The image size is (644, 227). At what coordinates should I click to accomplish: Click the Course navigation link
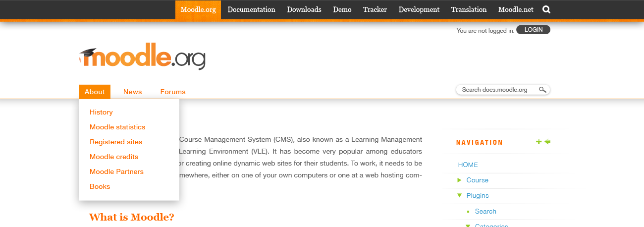coord(478,180)
